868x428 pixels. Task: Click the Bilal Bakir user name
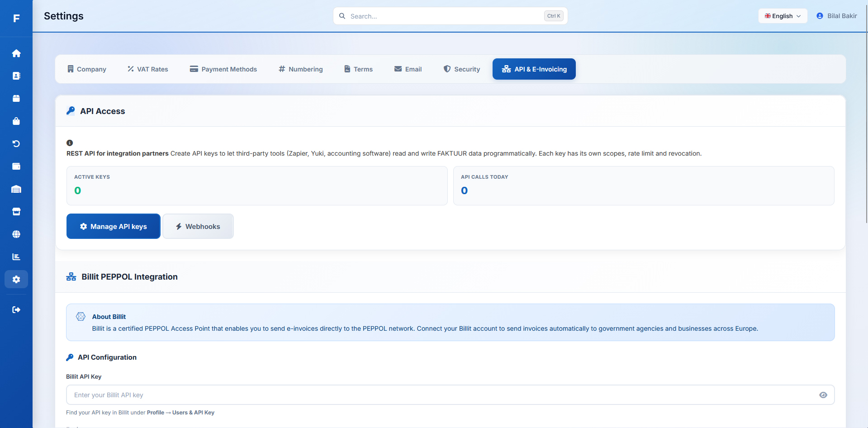click(842, 16)
